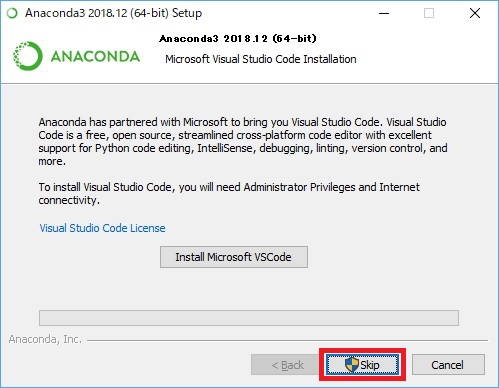Click the 'Microsoft Visual Studio Code Installation' subtitle
This screenshot has height=388, width=499.
pos(261,59)
